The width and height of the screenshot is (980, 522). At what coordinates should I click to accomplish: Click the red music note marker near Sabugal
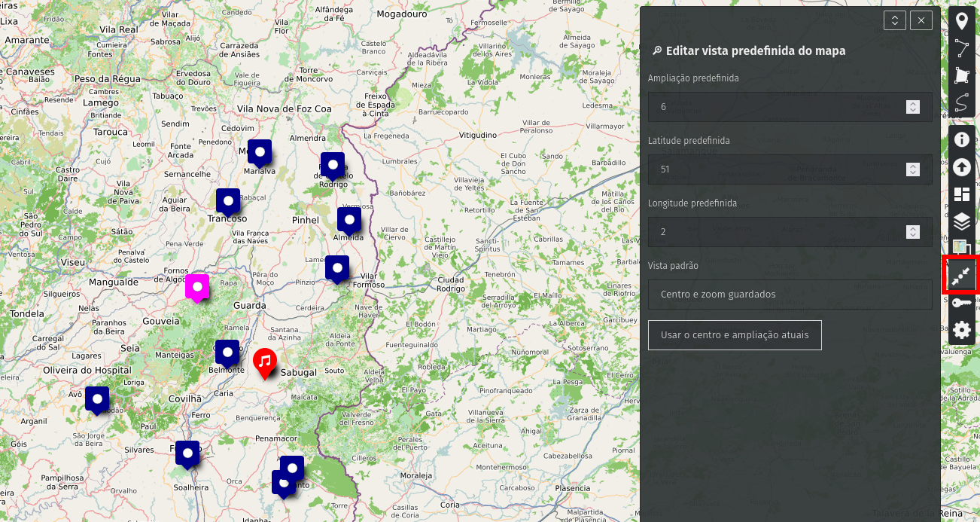[x=264, y=362]
